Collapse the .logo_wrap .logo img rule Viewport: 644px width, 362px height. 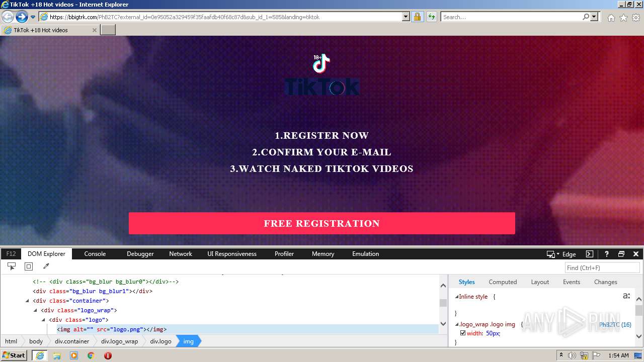(x=457, y=325)
